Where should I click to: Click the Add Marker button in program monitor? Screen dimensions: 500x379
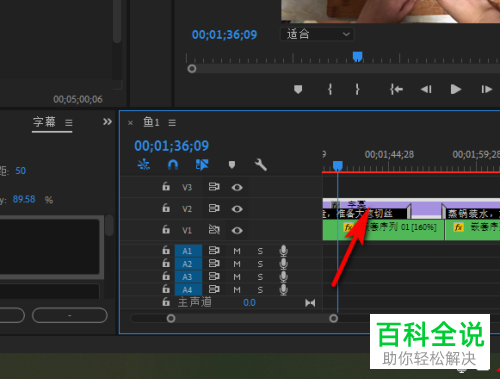(298, 89)
